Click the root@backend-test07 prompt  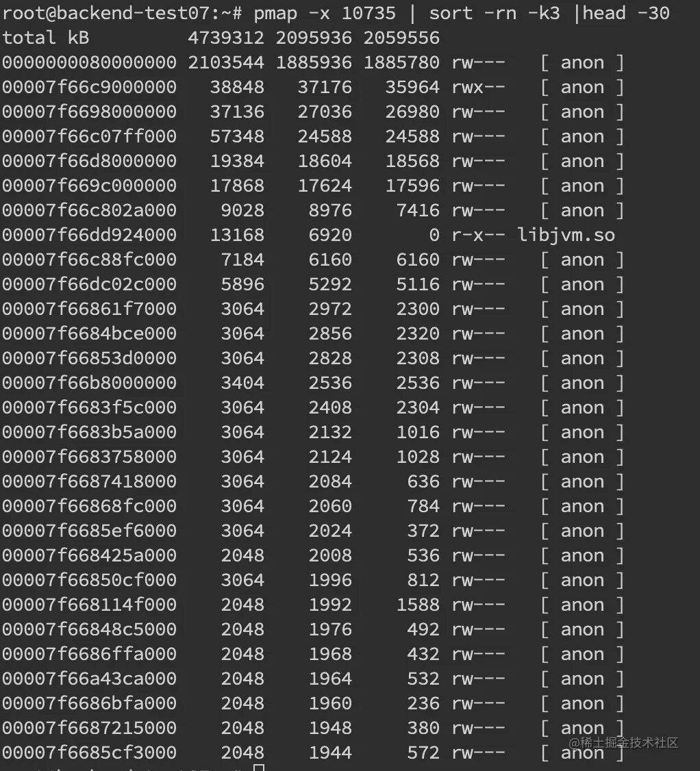(x=122, y=13)
